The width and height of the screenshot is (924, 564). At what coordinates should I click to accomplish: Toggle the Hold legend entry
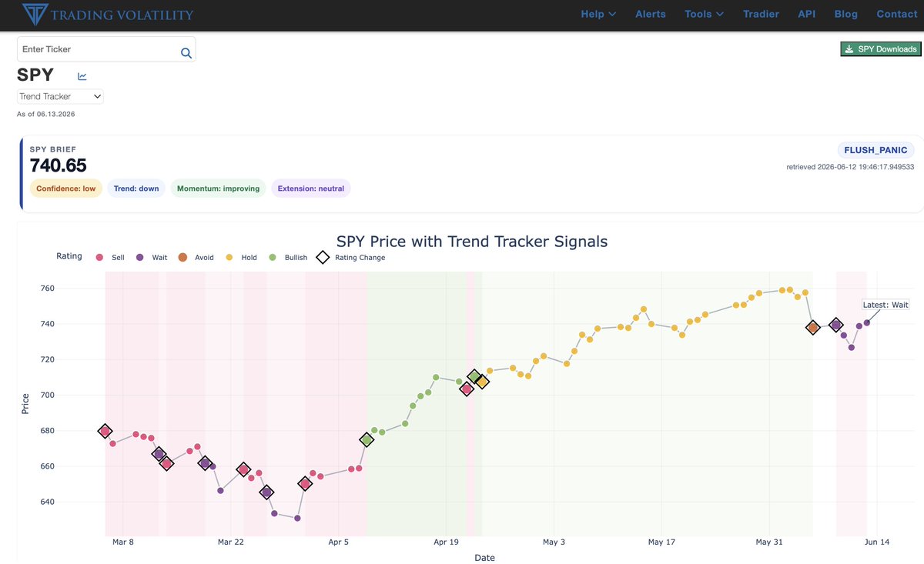click(242, 258)
